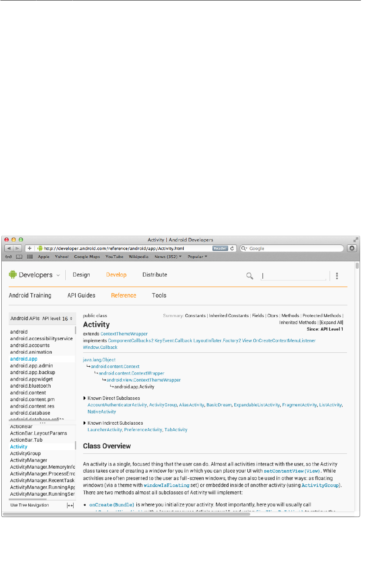Open the Yahoo! bookmark
This screenshot has height=588, width=384.
(62, 257)
